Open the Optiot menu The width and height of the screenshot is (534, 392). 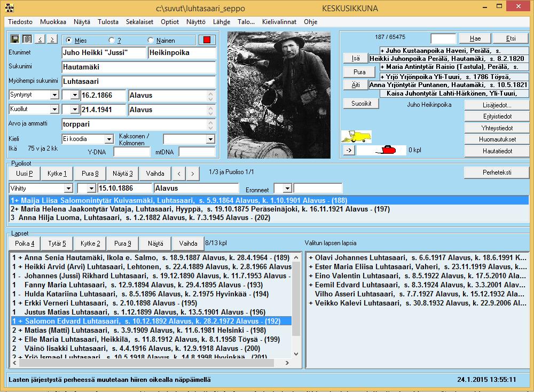(x=170, y=22)
